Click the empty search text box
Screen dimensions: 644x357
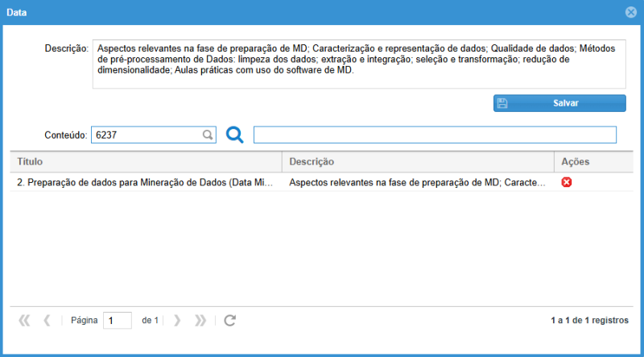(435, 135)
